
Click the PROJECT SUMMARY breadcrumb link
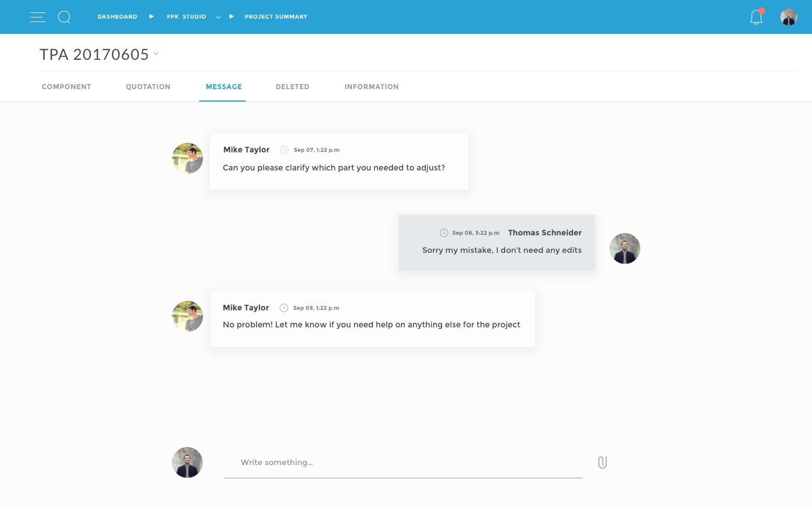[x=276, y=17]
